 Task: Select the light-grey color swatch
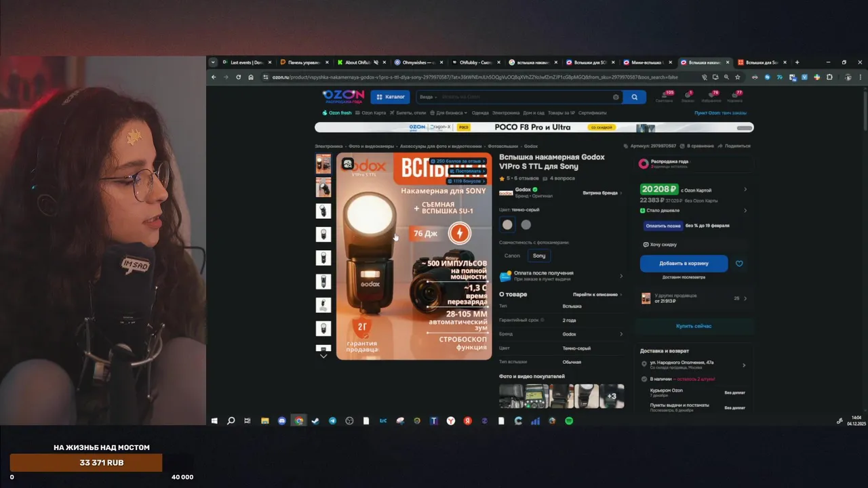[x=507, y=224]
